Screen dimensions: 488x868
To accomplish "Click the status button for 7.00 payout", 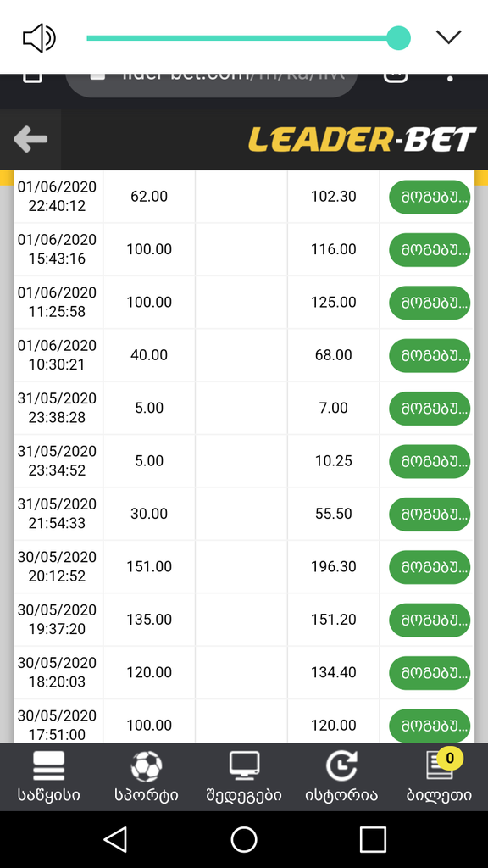I will (x=430, y=408).
